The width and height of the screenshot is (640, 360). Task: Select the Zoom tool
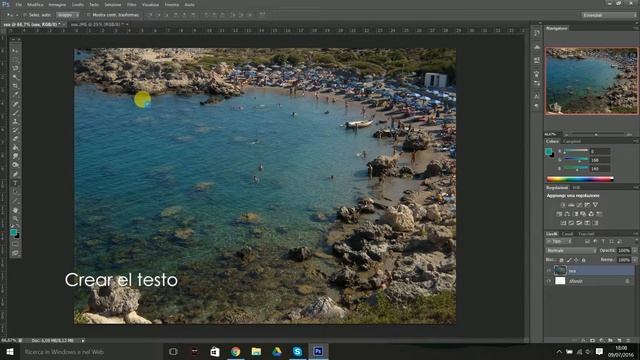pos(15,219)
